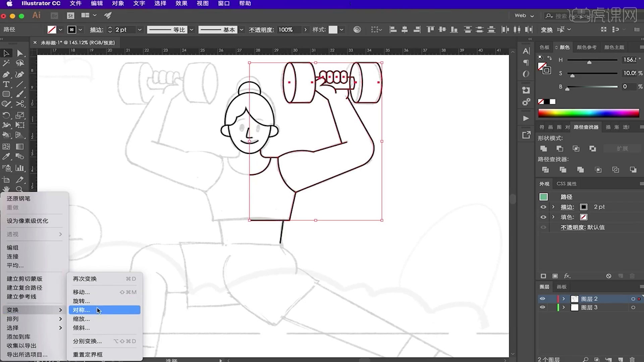Open the 等比 width profile dropdown

tap(192, 30)
